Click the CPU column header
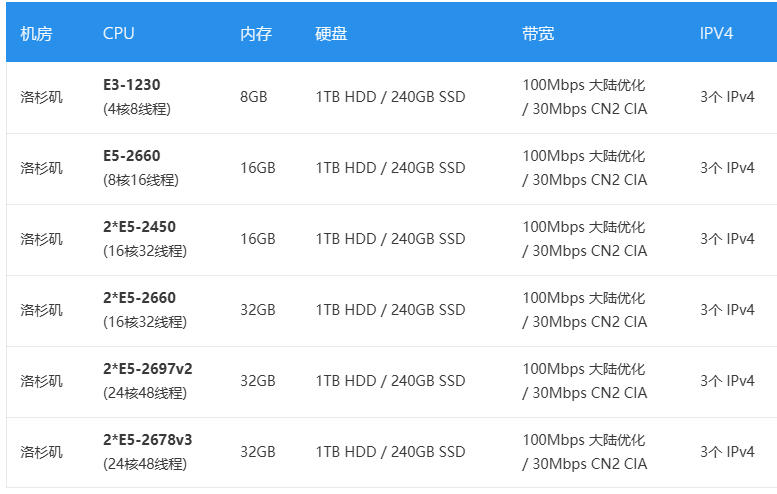The width and height of the screenshot is (777, 494). (x=118, y=33)
